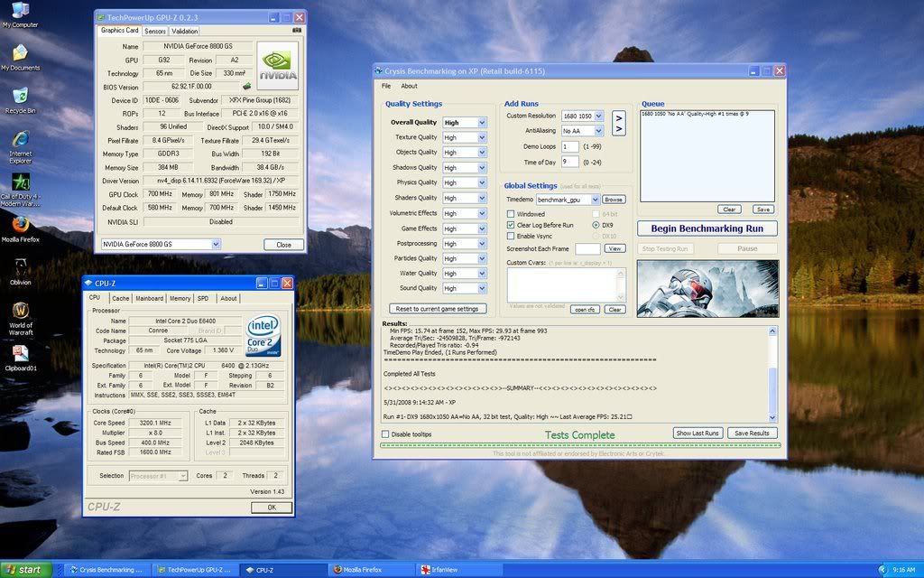Switch to the SPD tab in CPU-Z
The width and height of the screenshot is (924, 578).
point(203,298)
